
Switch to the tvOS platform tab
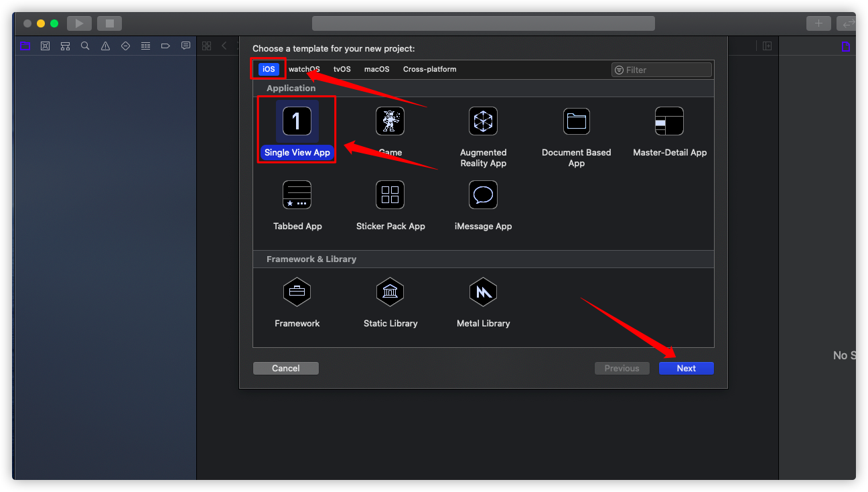click(x=342, y=69)
